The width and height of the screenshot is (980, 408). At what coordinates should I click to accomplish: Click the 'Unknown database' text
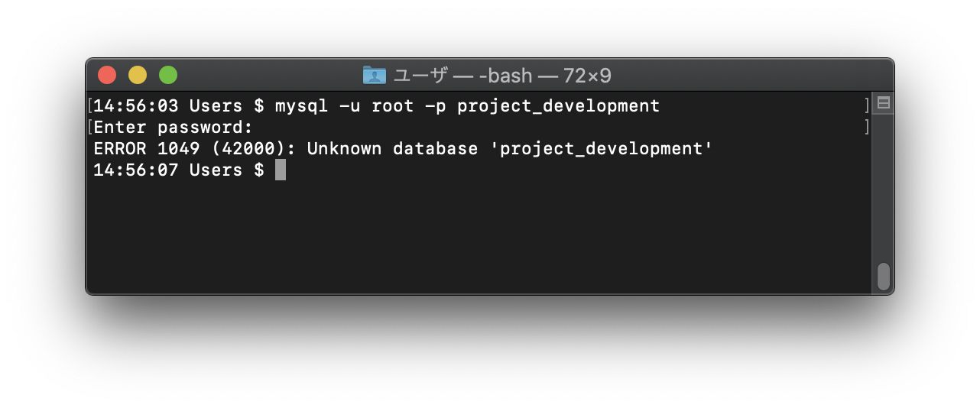tap(393, 148)
